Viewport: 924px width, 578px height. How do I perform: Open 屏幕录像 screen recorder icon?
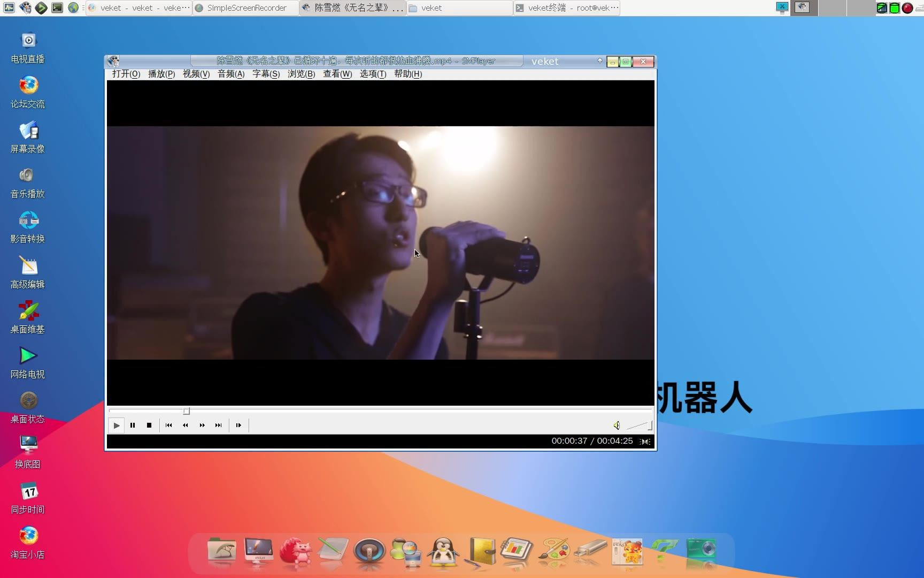tap(27, 131)
